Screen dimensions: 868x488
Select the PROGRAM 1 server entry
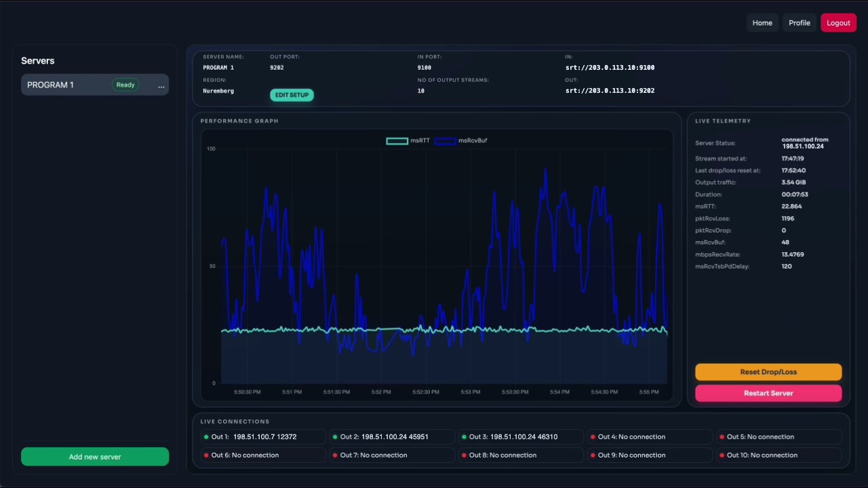click(x=95, y=85)
